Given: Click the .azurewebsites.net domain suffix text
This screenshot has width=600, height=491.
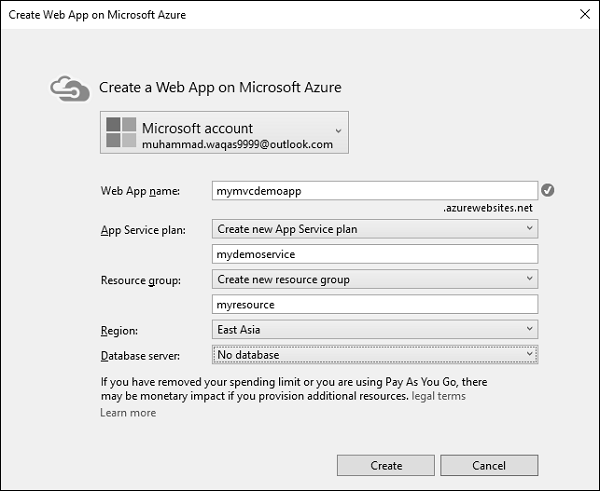Looking at the screenshot, I should pyautogui.click(x=490, y=209).
